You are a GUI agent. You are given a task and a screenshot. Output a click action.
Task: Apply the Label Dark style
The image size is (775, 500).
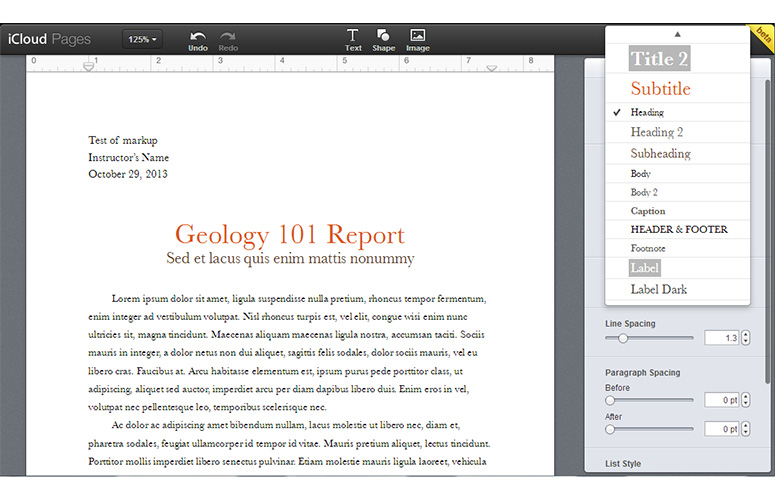pos(678,290)
